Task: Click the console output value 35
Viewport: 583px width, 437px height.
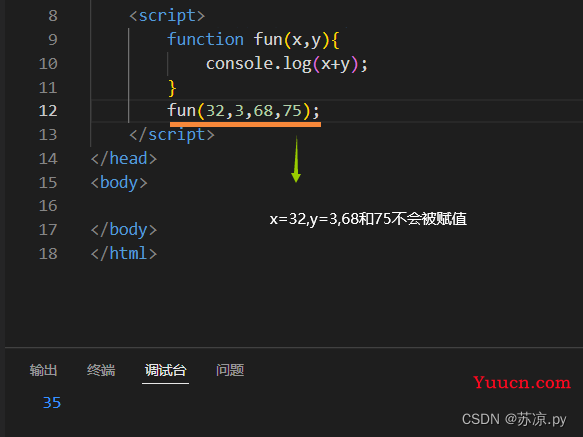Action: (x=52, y=403)
